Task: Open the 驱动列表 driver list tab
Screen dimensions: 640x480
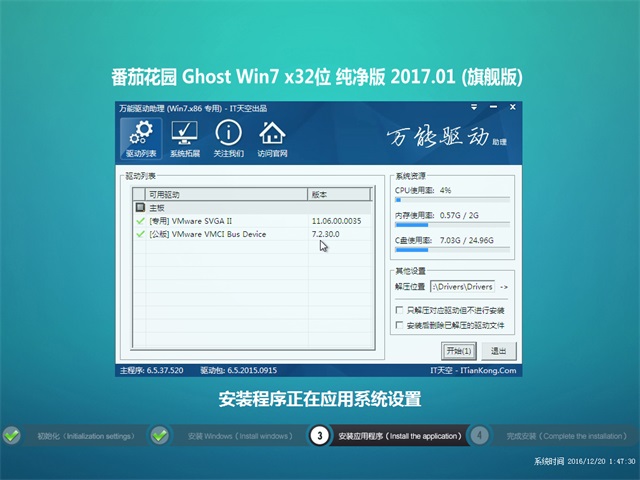Action: 141,139
